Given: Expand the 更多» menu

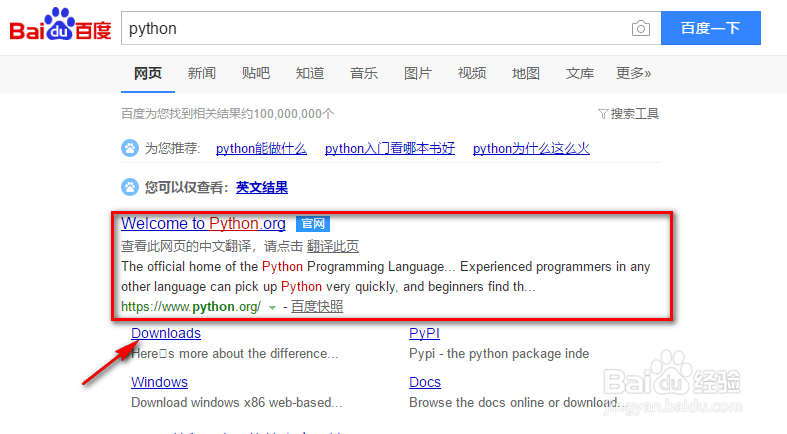Looking at the screenshot, I should pos(633,73).
